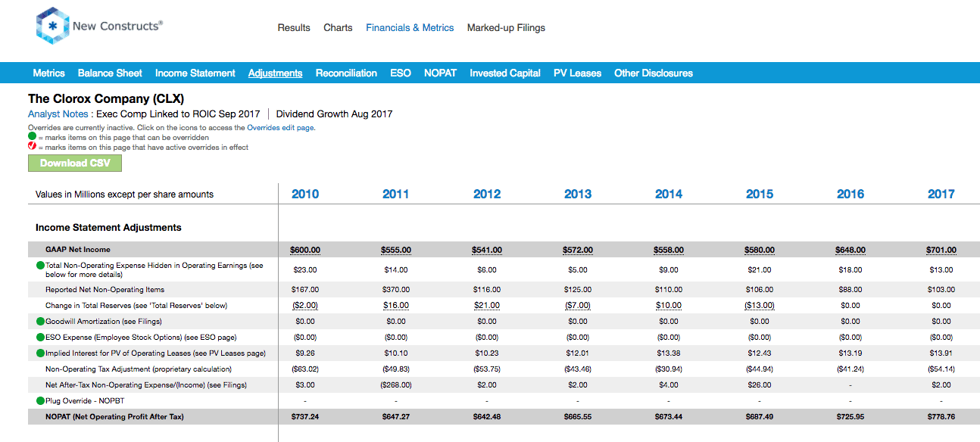Image resolution: width=980 pixels, height=442 pixels.
Task: Click the New Constructs hexagon logo
Action: 52,26
